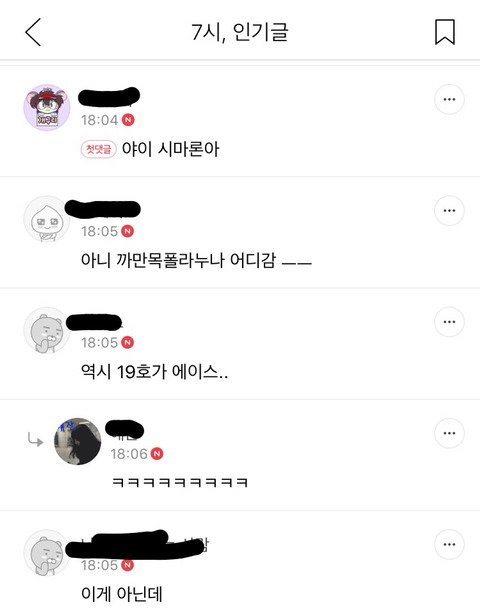Open more options for the 18:04 comment

coord(449,99)
